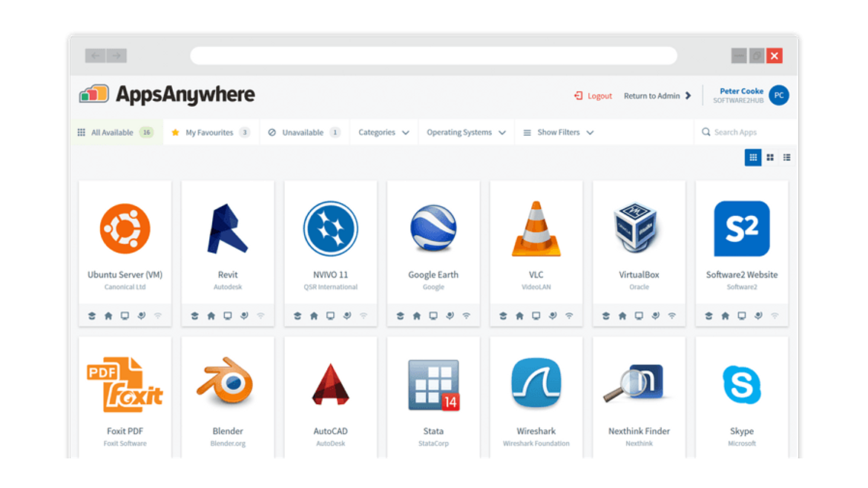868x488 pixels.
Task: Switch to large grid view icon
Action: coord(753,158)
